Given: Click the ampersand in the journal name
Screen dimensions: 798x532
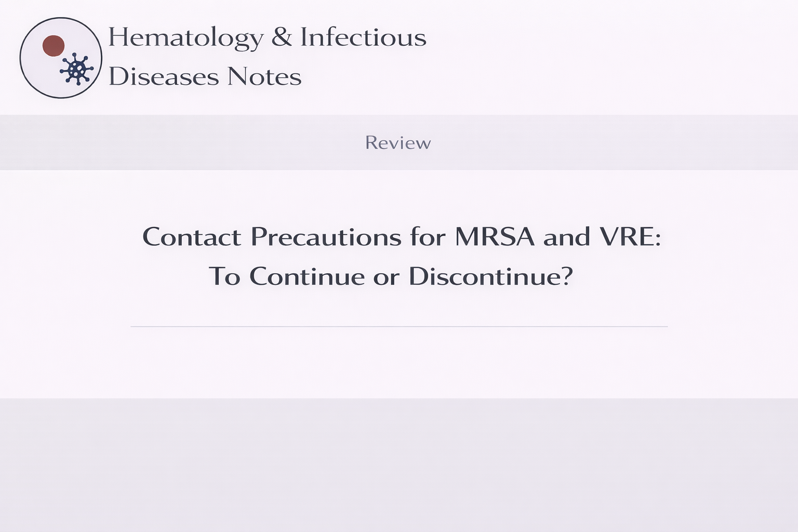Looking at the screenshot, I should pyautogui.click(x=281, y=37).
